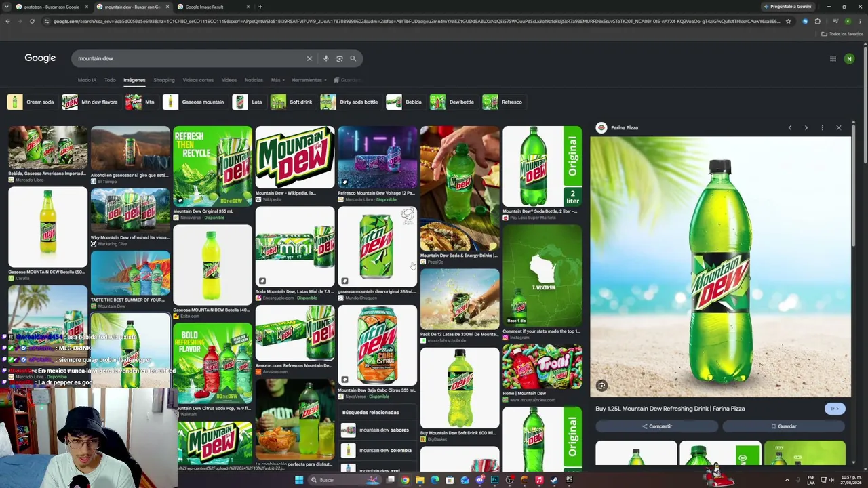Image resolution: width=868 pixels, height=488 pixels.
Task: Go back in browser history
Action: [7, 22]
